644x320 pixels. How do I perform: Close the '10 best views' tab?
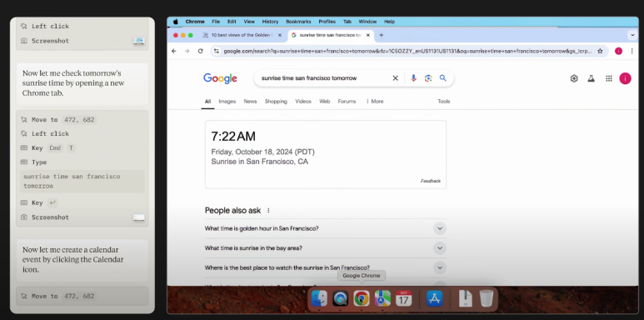(280, 35)
